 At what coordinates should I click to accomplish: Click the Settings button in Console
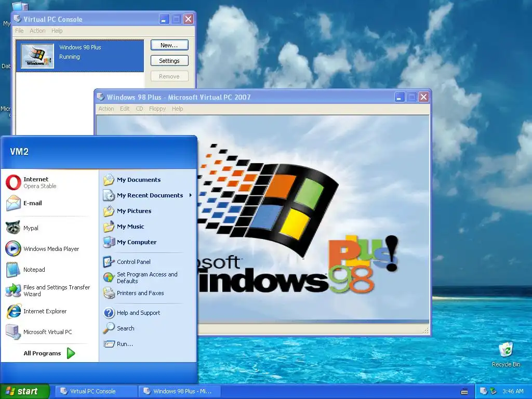[169, 61]
